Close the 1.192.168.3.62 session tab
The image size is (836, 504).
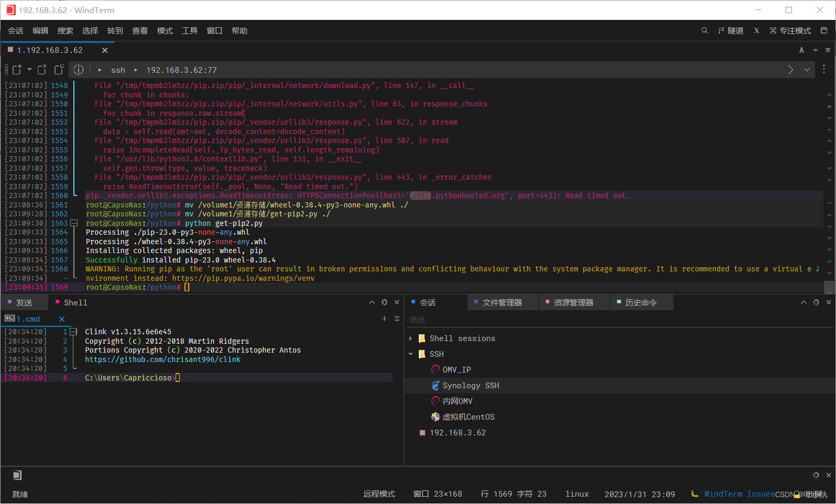click(105, 50)
